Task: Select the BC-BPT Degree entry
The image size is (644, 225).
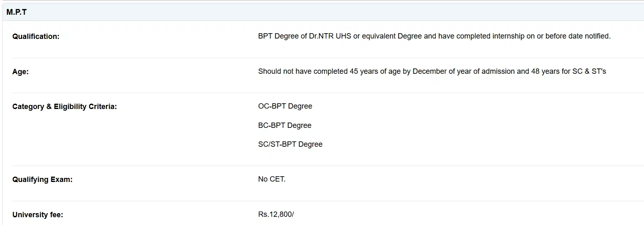Action: pyautogui.click(x=284, y=125)
